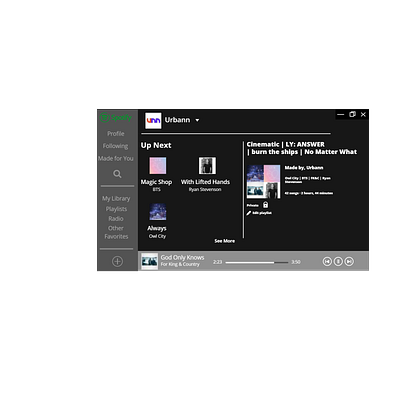400x400 pixels.
Task: Minimize the Spotify window
Action: (341, 114)
